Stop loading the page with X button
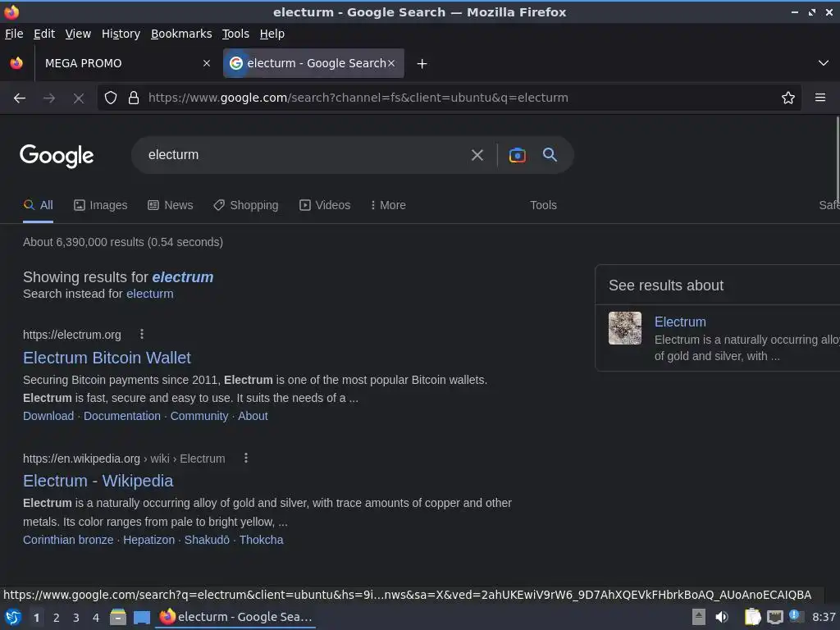Screen dimensions: 840x630 point(79,98)
